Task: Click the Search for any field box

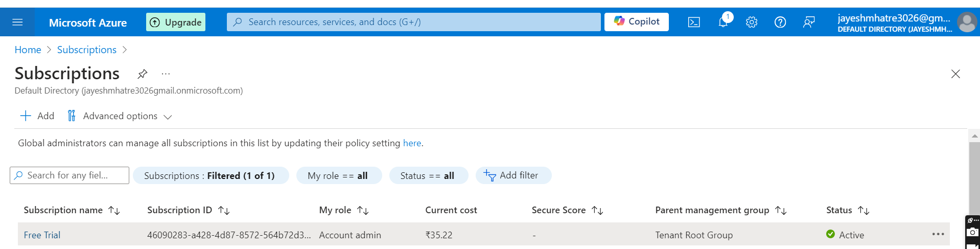Action: (69, 175)
